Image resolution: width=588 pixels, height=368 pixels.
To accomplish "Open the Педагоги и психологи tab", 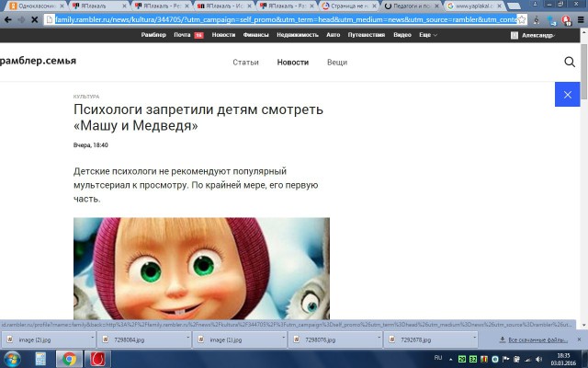I will pyautogui.click(x=412, y=6).
